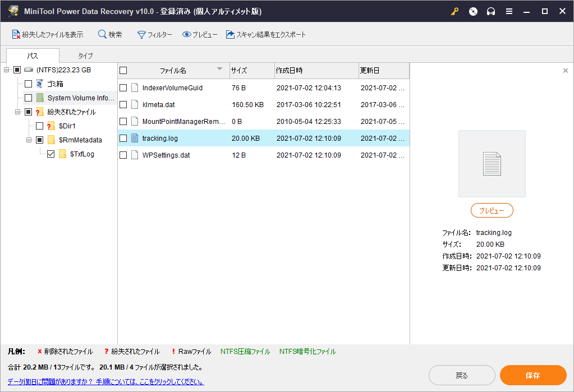Open the headphones support icon
This screenshot has width=574, height=392.
[491, 11]
